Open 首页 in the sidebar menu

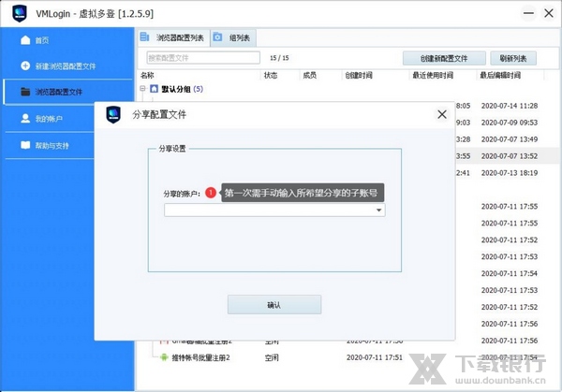42,40
